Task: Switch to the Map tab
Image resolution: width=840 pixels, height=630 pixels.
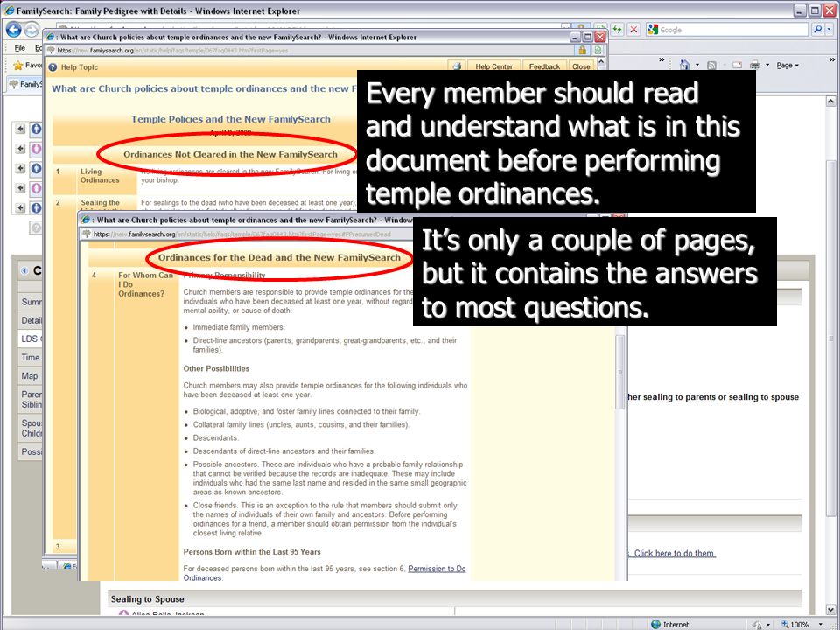Action: pos(30,376)
